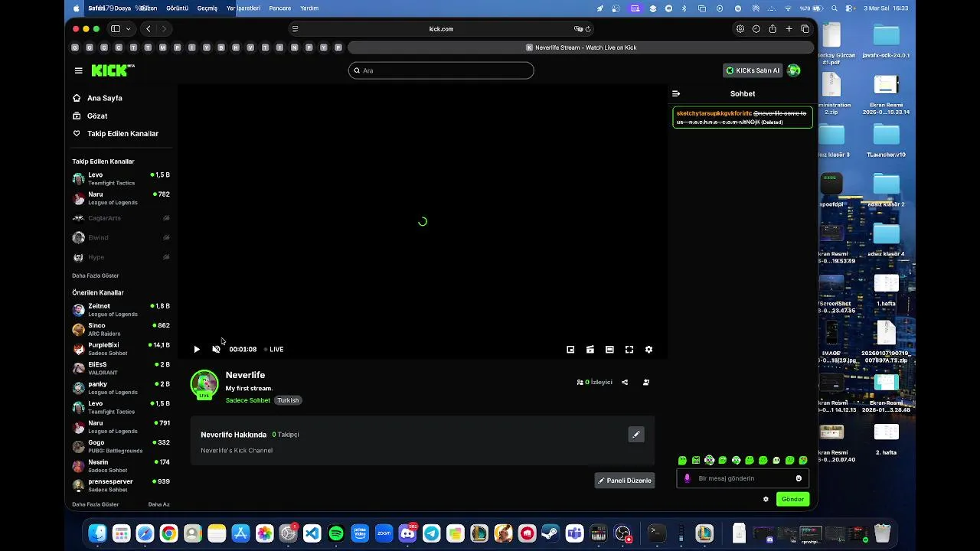Toggle theater mode icon in player

(x=609, y=349)
